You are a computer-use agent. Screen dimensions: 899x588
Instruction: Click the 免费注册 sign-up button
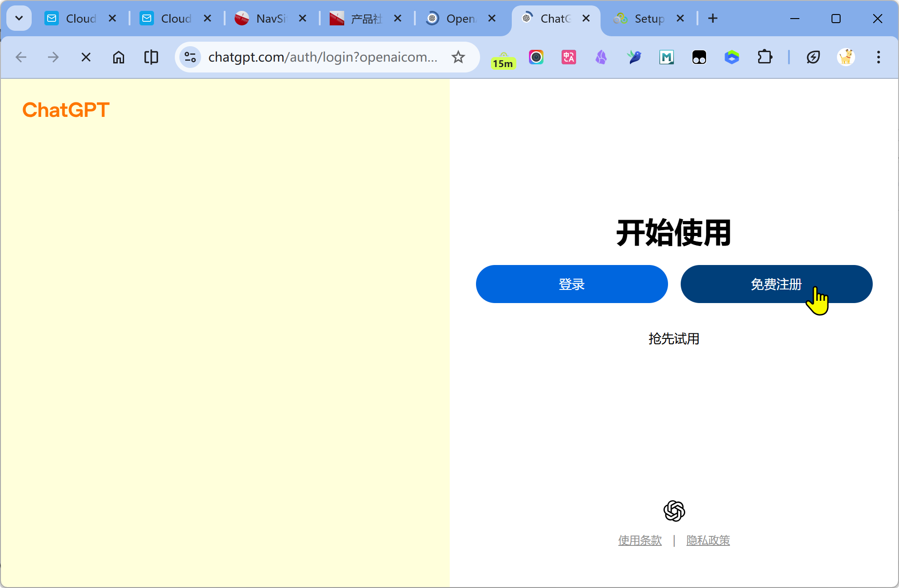pyautogui.click(x=776, y=284)
